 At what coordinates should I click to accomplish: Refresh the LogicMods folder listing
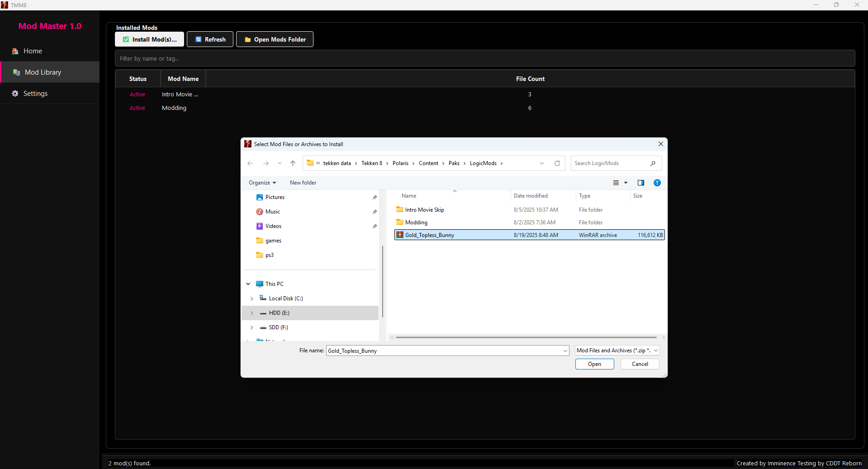pyautogui.click(x=557, y=163)
